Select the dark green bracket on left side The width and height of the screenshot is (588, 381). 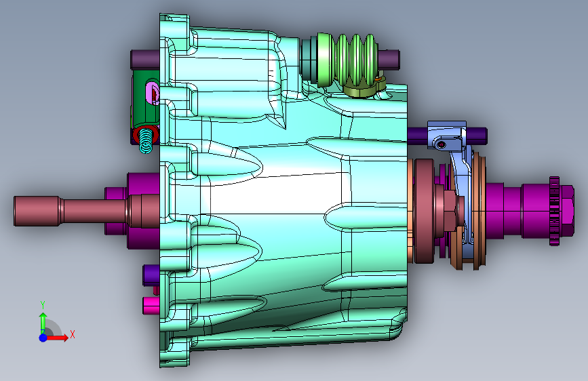(x=141, y=98)
